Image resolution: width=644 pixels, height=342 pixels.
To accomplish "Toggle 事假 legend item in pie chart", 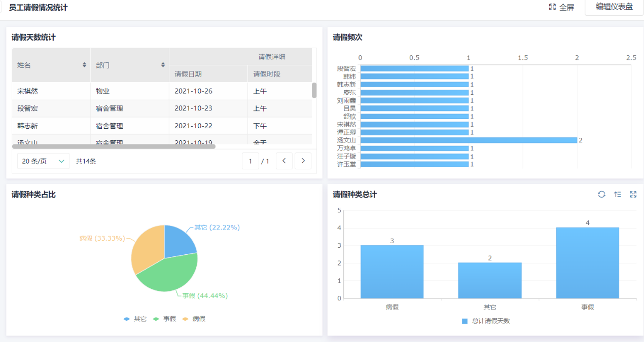I will click(165, 319).
